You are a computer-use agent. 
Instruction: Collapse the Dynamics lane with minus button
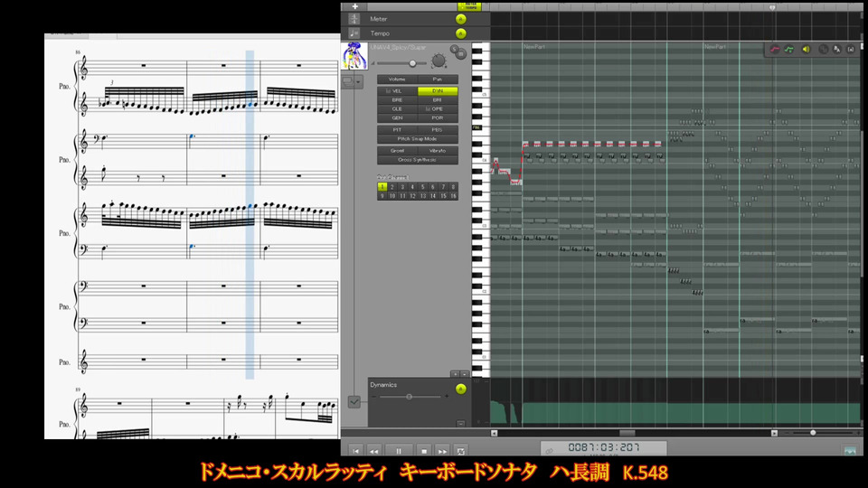460,423
